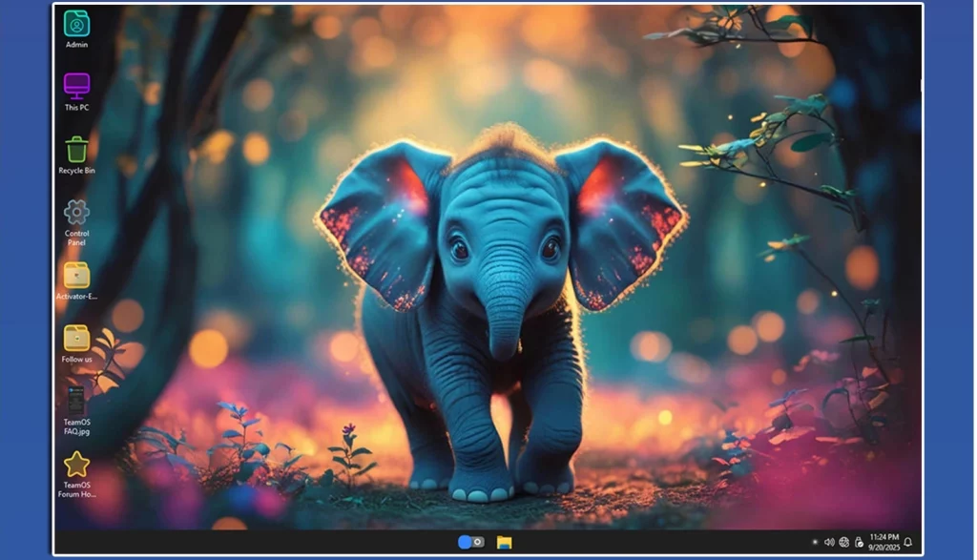Click the date 9/20/2025 in the taskbar

click(x=883, y=547)
